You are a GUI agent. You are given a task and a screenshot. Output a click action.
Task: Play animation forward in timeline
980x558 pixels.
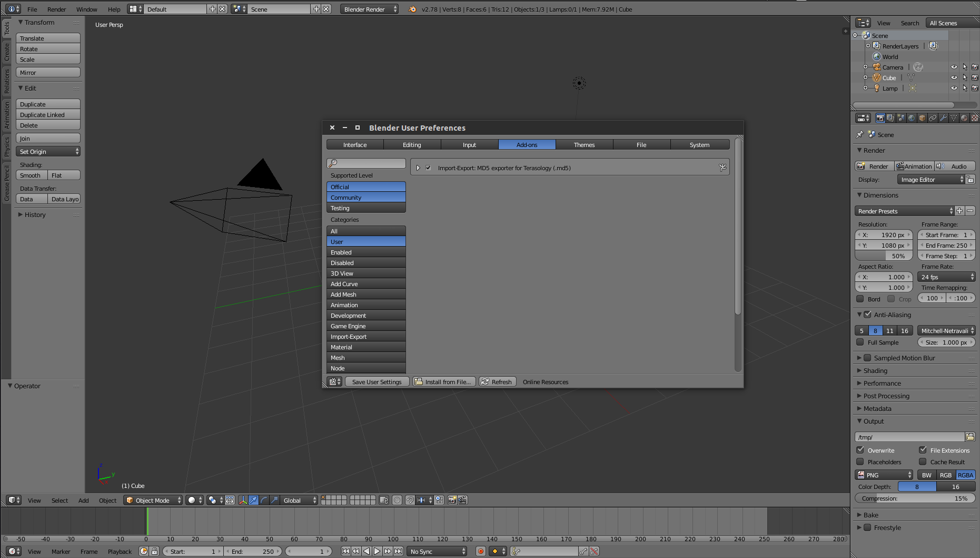tap(377, 551)
